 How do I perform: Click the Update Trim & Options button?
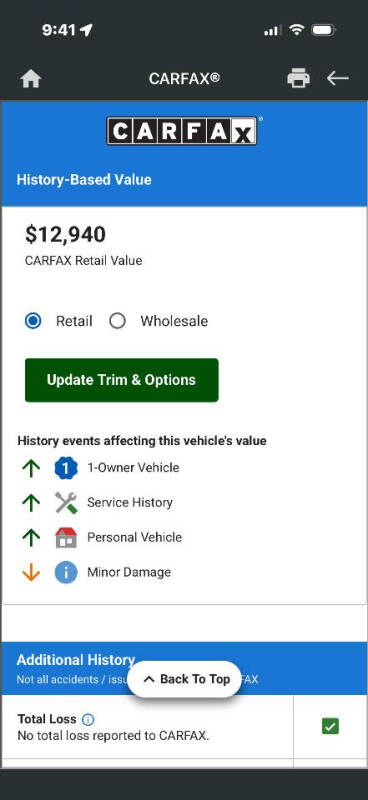(121, 380)
